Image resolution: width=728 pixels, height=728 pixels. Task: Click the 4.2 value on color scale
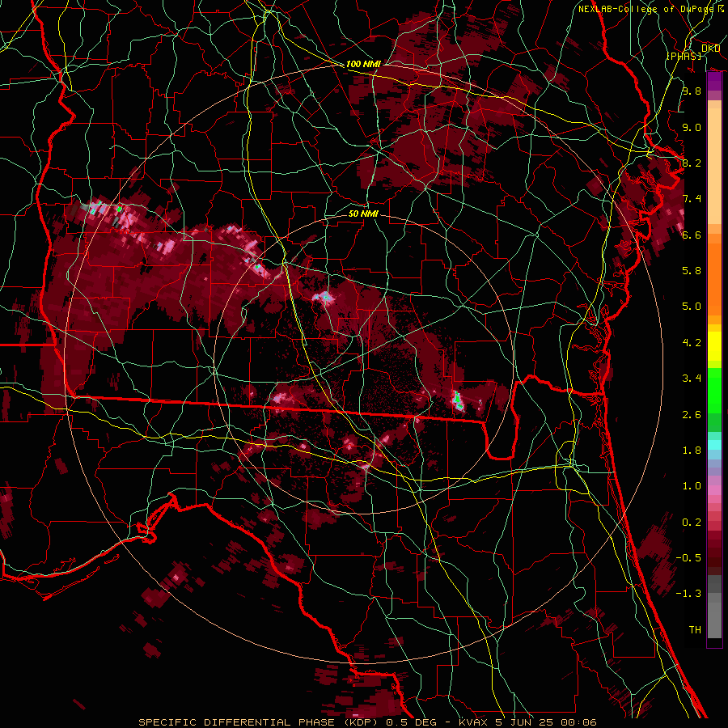click(692, 343)
